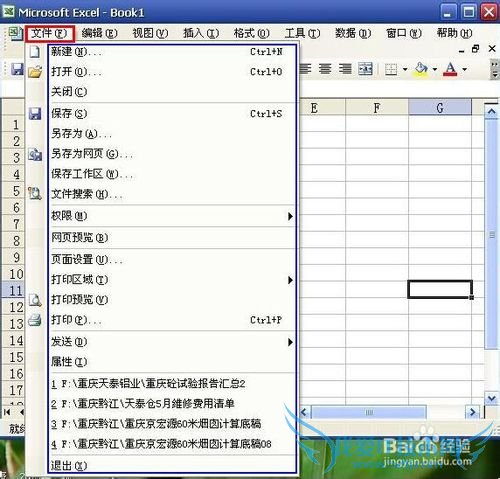
Task: Click the print preview magnifier icon
Action: pyautogui.click(x=35, y=300)
